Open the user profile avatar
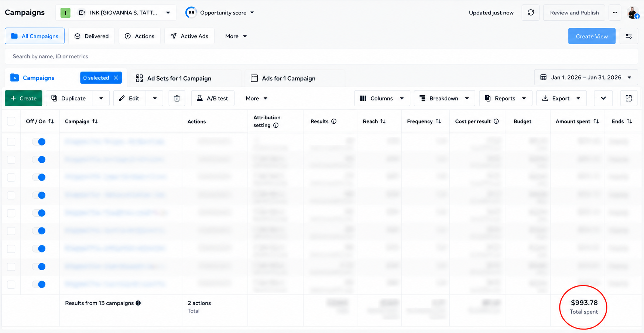The width and height of the screenshot is (644, 333). coord(633,13)
